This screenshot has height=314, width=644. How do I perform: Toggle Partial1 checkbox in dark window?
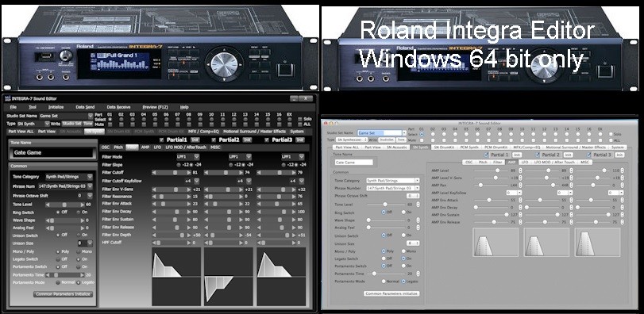tap(161, 140)
